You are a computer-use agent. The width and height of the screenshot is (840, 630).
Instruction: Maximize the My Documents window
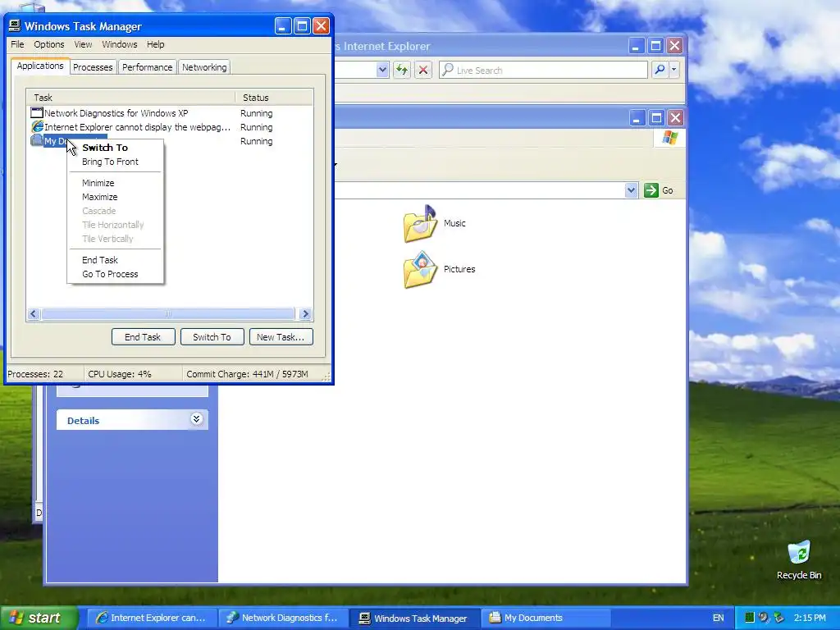pyautogui.click(x=656, y=117)
